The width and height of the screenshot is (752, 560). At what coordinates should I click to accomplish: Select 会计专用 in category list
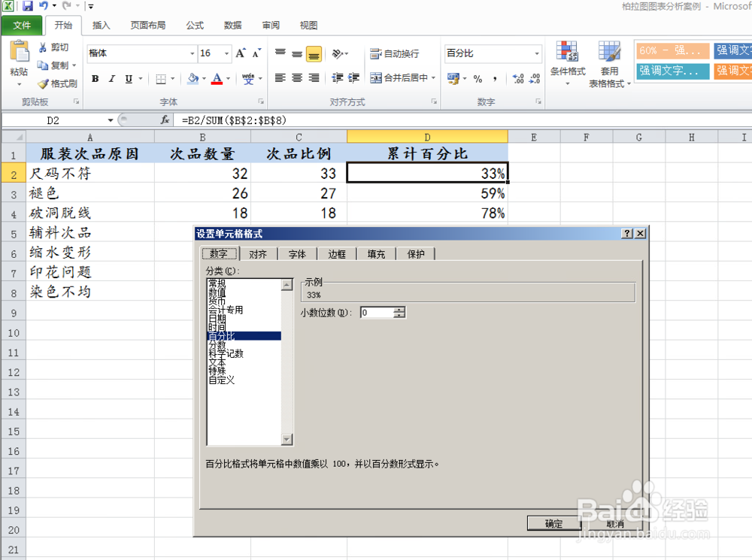tap(226, 310)
